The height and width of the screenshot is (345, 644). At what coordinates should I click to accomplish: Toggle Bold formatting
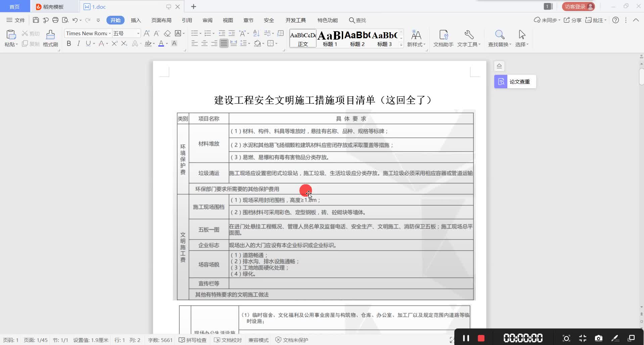click(69, 43)
